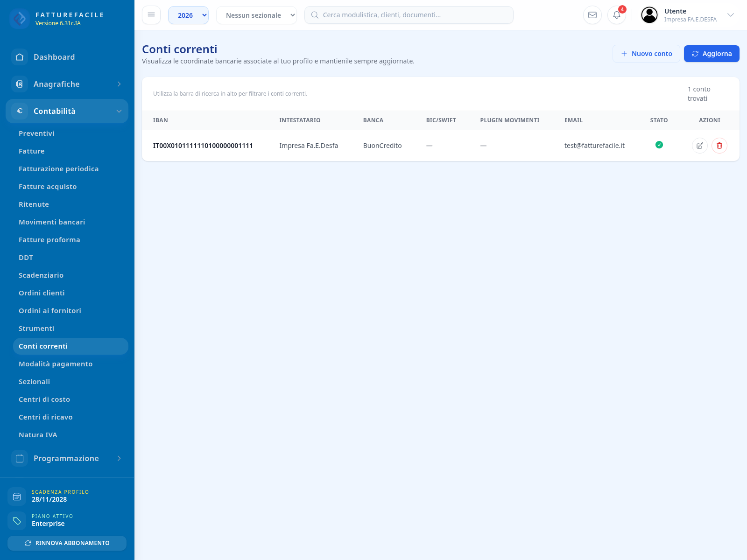
Task: Expand the user profile chevron
Action: click(731, 15)
